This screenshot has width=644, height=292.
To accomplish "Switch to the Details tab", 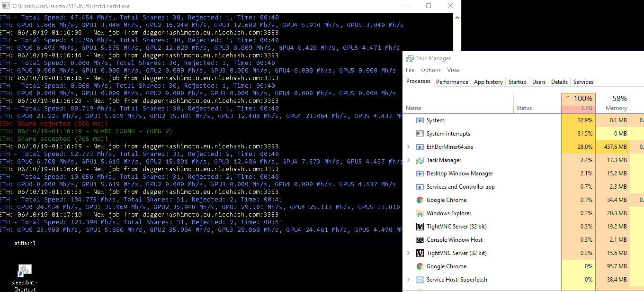I will point(559,82).
